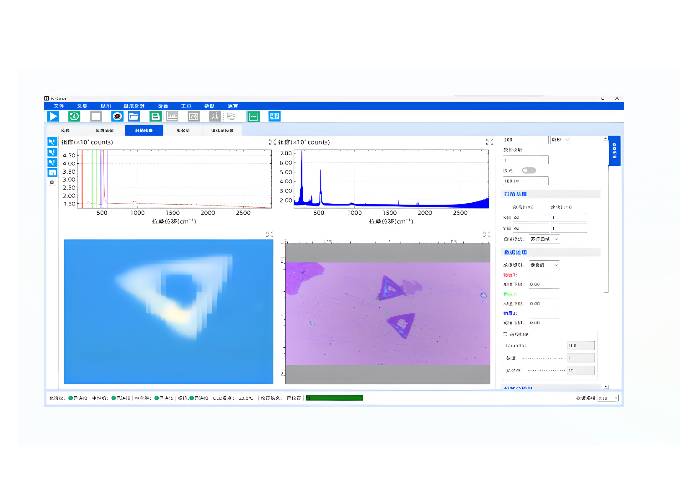Open the last menu in the blue menu bar
The height and width of the screenshot is (500, 700).
[x=233, y=106]
